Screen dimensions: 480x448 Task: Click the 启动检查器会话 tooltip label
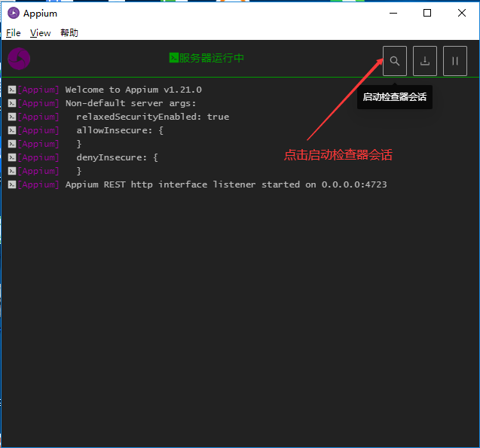click(x=395, y=97)
